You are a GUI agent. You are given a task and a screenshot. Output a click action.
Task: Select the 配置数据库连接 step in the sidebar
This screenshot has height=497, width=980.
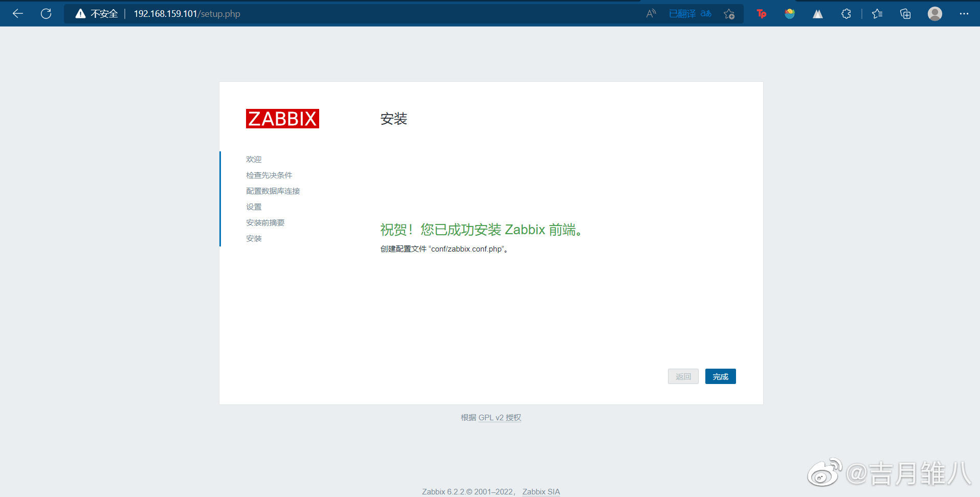tap(273, 191)
